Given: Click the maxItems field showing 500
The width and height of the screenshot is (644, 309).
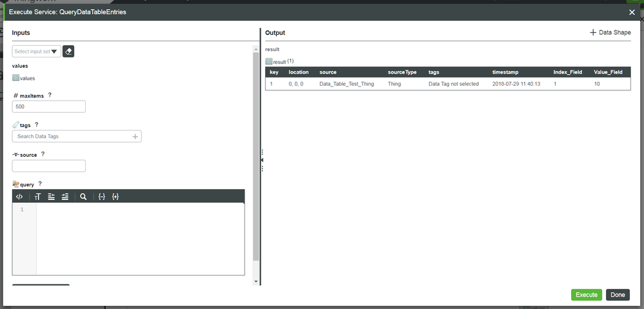Looking at the screenshot, I should pos(49,106).
